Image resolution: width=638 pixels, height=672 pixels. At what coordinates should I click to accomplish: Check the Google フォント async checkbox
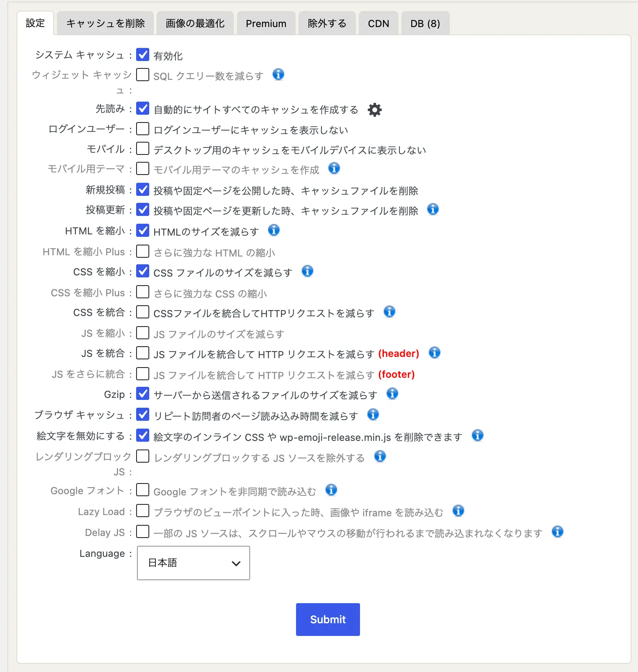click(x=143, y=490)
